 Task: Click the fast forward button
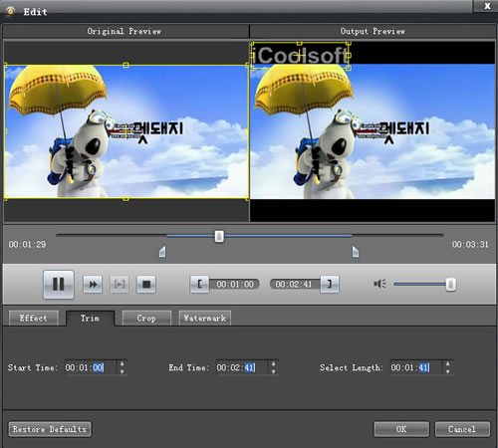(93, 285)
